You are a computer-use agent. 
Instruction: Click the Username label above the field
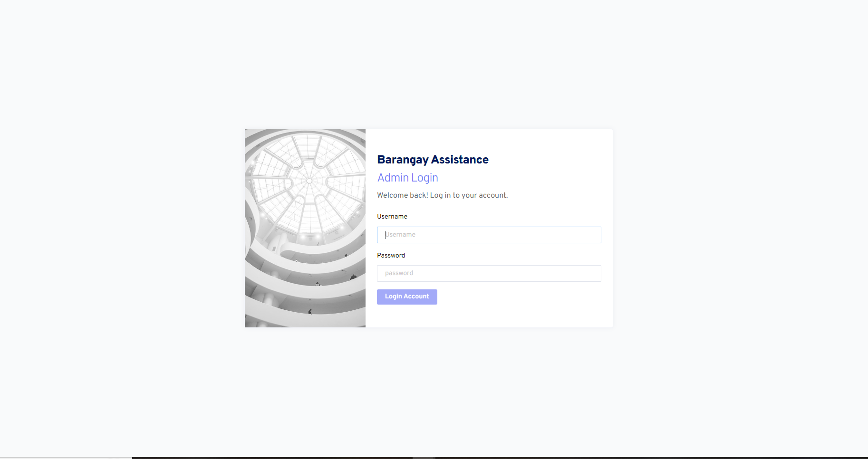point(392,216)
